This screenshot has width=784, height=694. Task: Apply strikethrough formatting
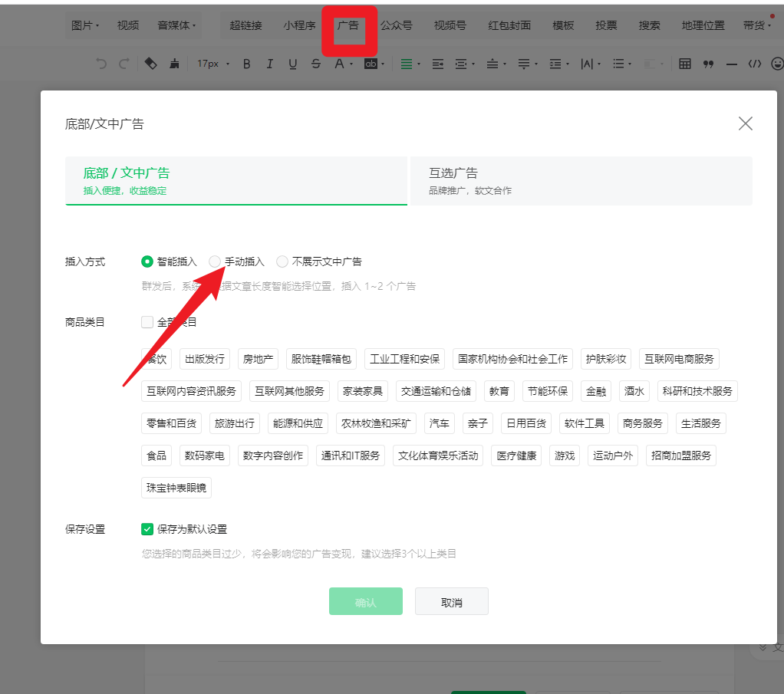315,64
